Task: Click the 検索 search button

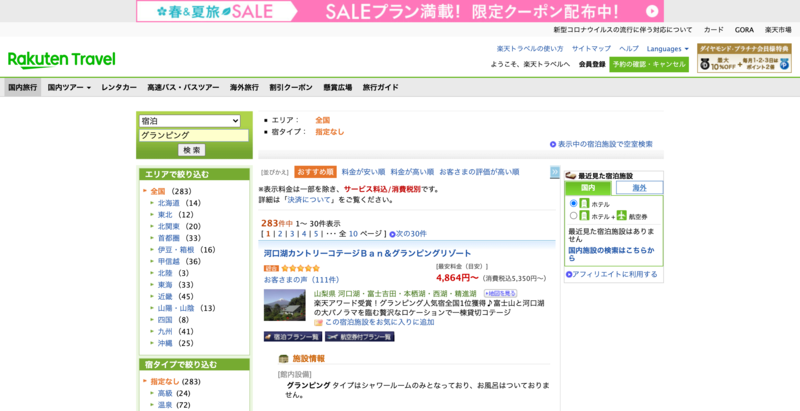Action: [192, 150]
